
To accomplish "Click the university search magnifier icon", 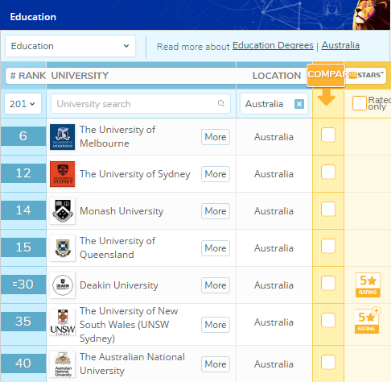I will click(x=221, y=104).
